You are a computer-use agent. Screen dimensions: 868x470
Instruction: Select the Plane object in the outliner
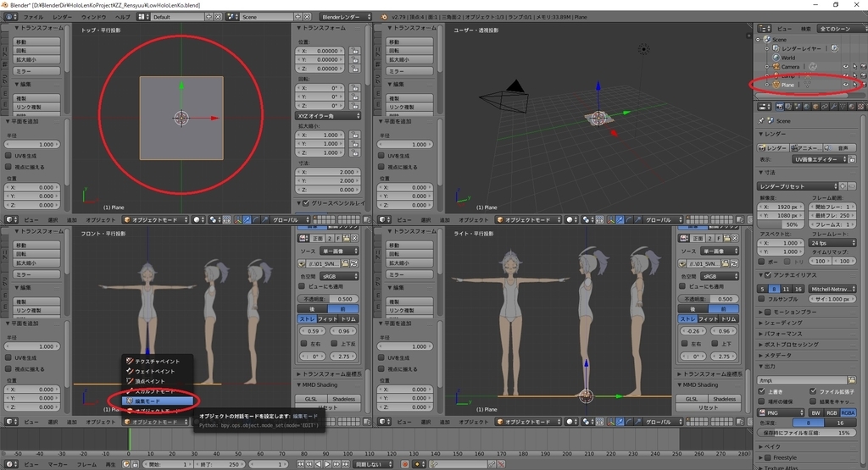pyautogui.click(x=787, y=85)
